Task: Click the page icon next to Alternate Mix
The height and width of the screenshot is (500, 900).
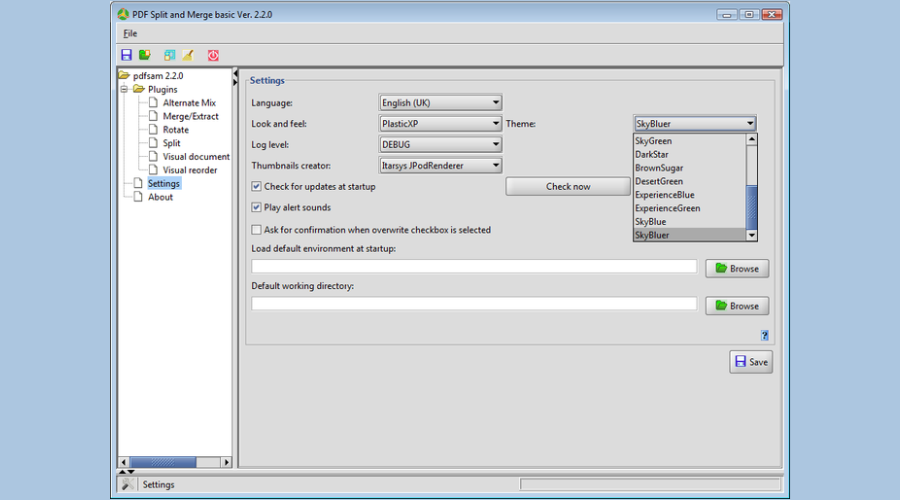Action: click(153, 102)
